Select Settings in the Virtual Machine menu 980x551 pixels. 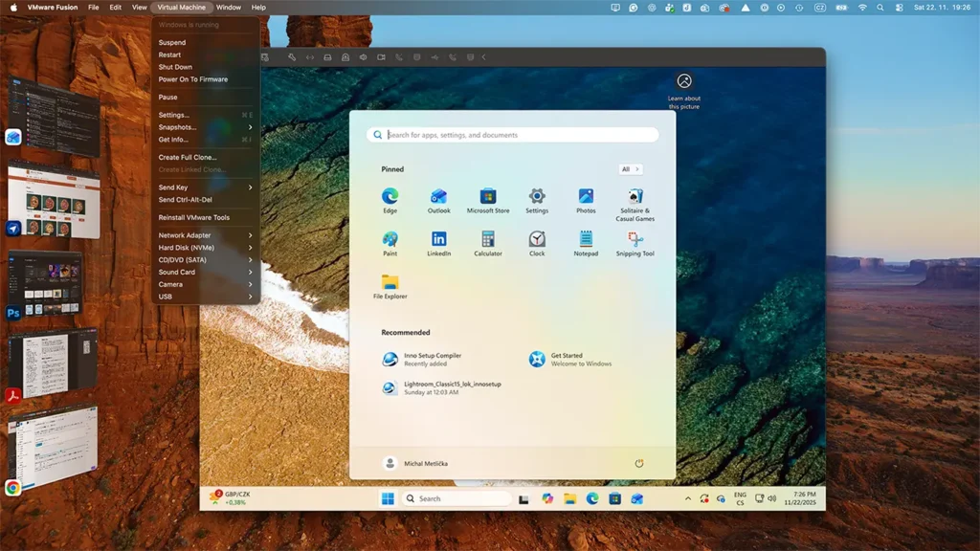(x=175, y=114)
